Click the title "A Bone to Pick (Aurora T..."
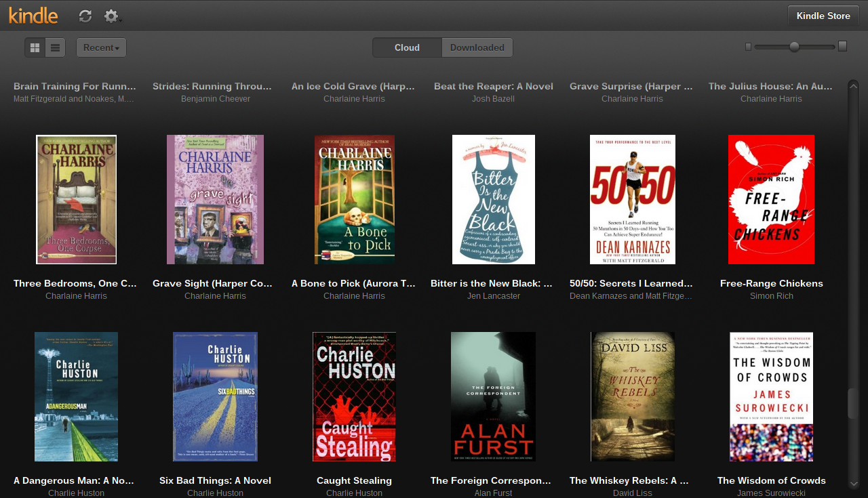 [354, 283]
